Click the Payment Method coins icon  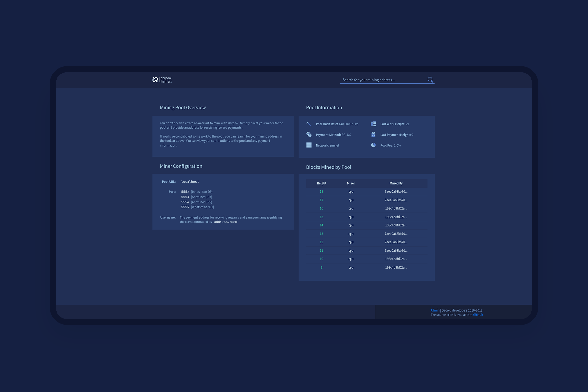(309, 135)
